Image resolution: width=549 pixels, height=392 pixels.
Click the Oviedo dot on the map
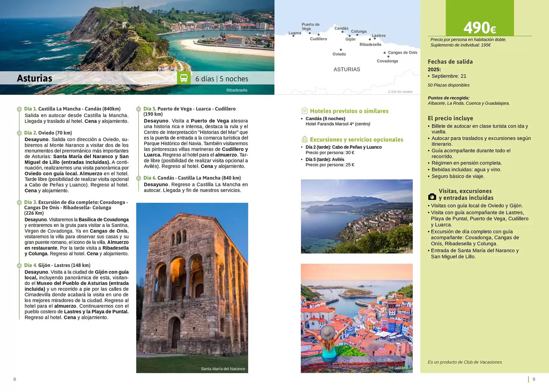[341, 50]
